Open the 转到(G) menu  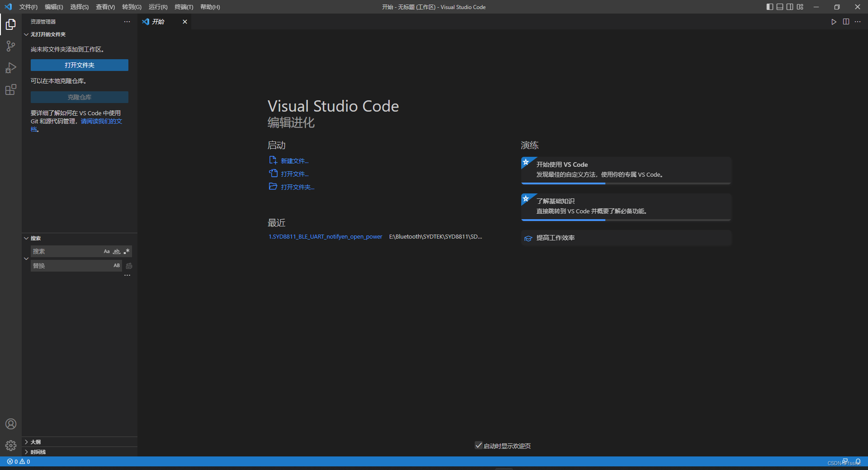point(132,7)
